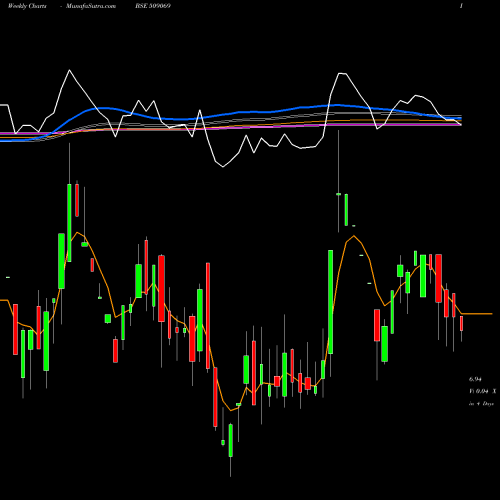This screenshot has height=500, width=500.
Task: Click the lowest green candlestick on the chart
Action: 231,440
